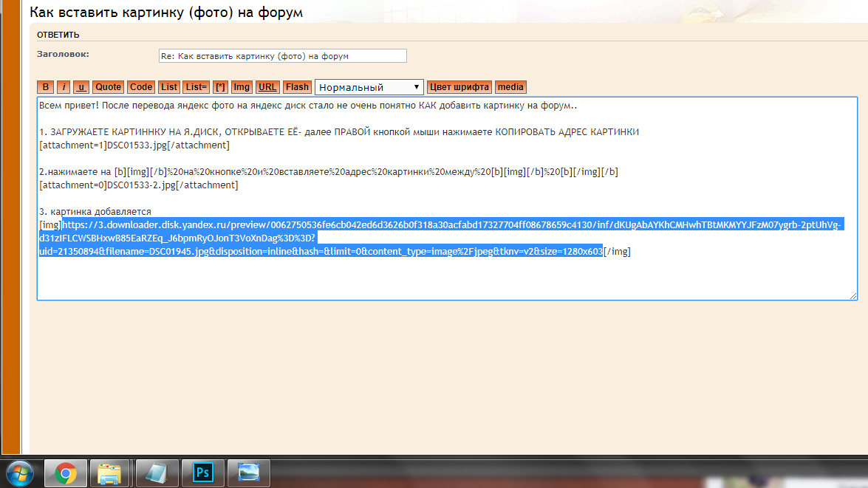Toggle underline with the u button
Viewport: 868px width, 488px height.
coord(81,87)
